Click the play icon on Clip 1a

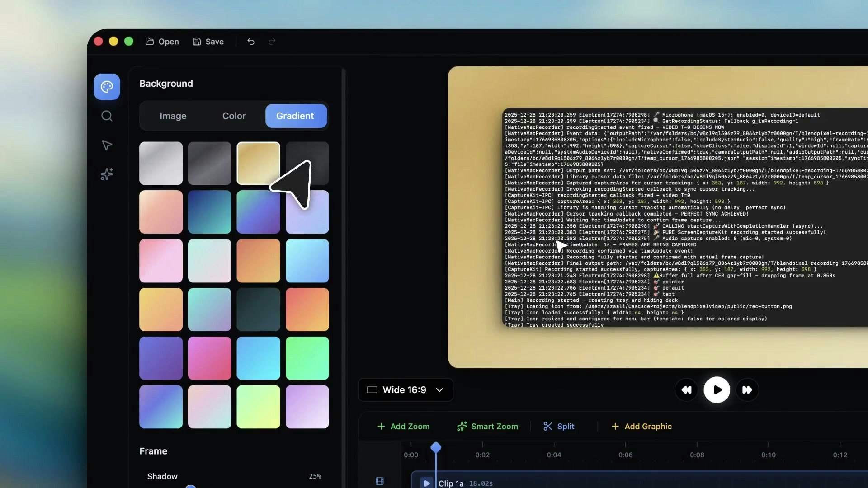(x=426, y=483)
